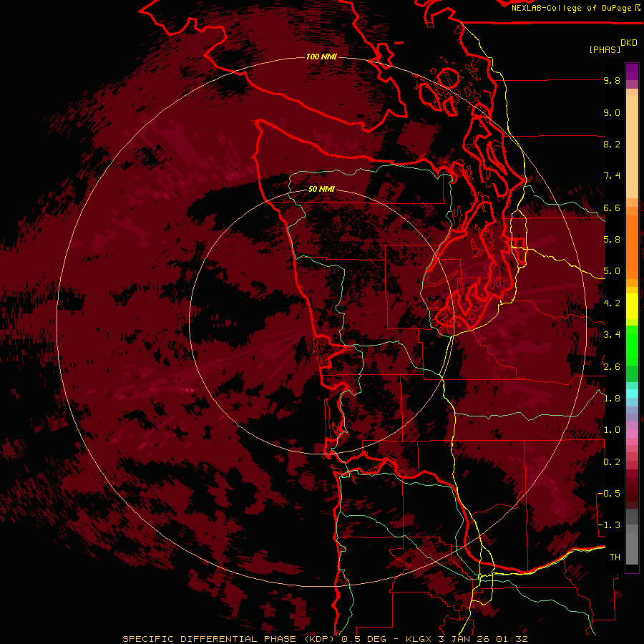Click the 2.6 scale label
This screenshot has height=644, width=644.
612,367
